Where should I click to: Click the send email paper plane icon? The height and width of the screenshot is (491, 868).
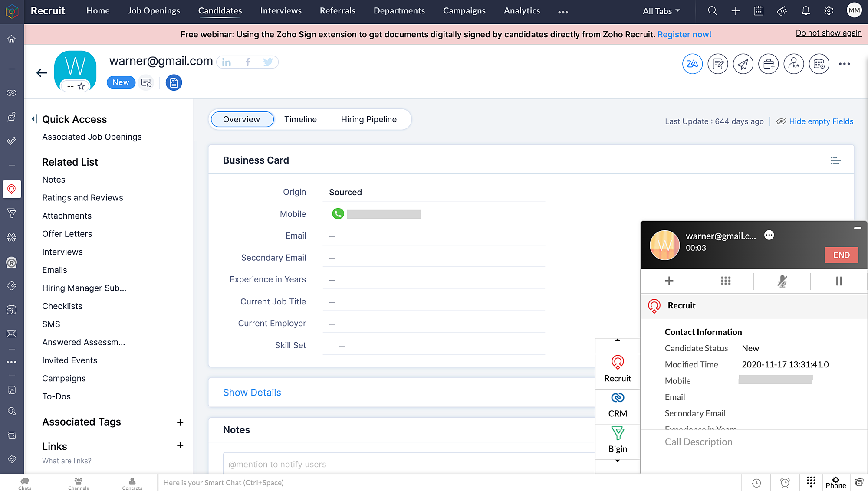(743, 64)
